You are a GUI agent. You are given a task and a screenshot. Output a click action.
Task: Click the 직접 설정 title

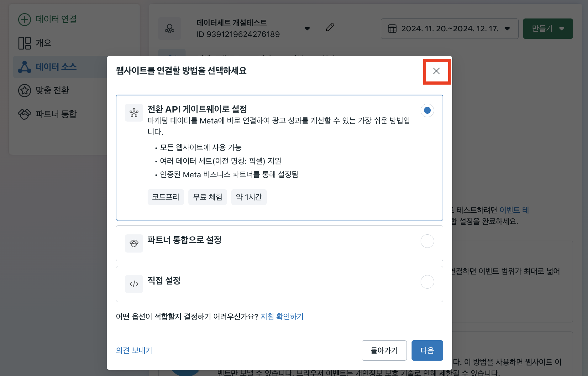coord(164,280)
